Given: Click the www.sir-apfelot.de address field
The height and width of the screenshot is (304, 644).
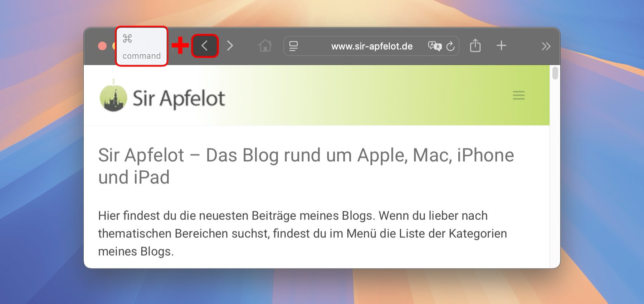Looking at the screenshot, I should point(371,46).
